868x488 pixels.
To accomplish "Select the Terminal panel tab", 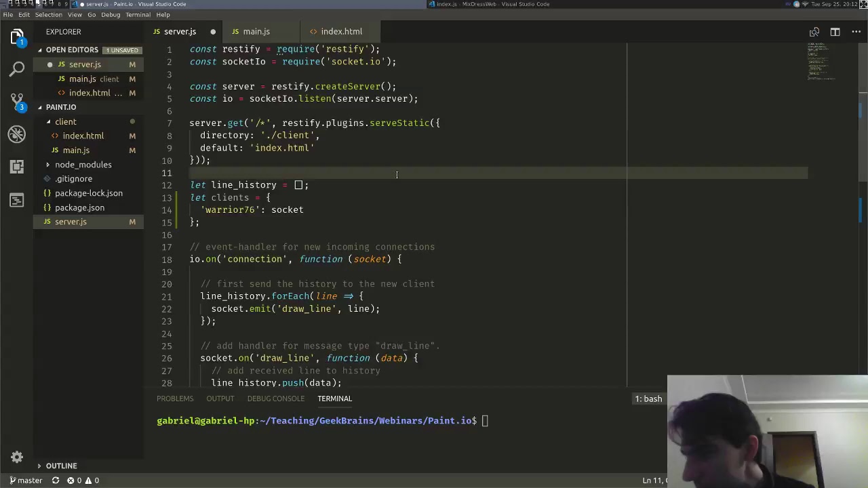I will (335, 399).
